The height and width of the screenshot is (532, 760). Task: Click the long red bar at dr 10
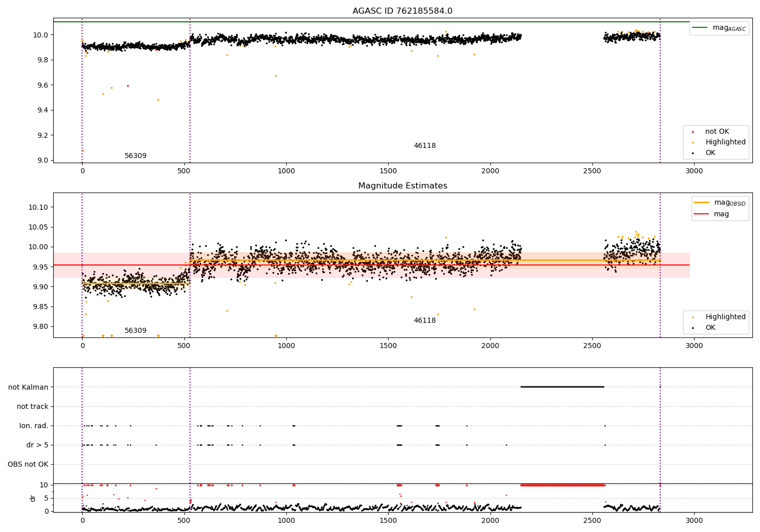[x=563, y=485]
